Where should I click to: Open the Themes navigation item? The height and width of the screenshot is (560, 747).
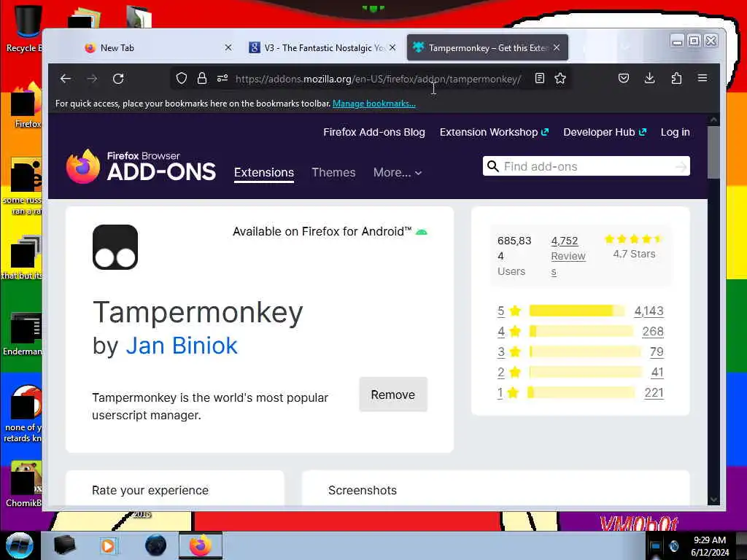pyautogui.click(x=333, y=172)
